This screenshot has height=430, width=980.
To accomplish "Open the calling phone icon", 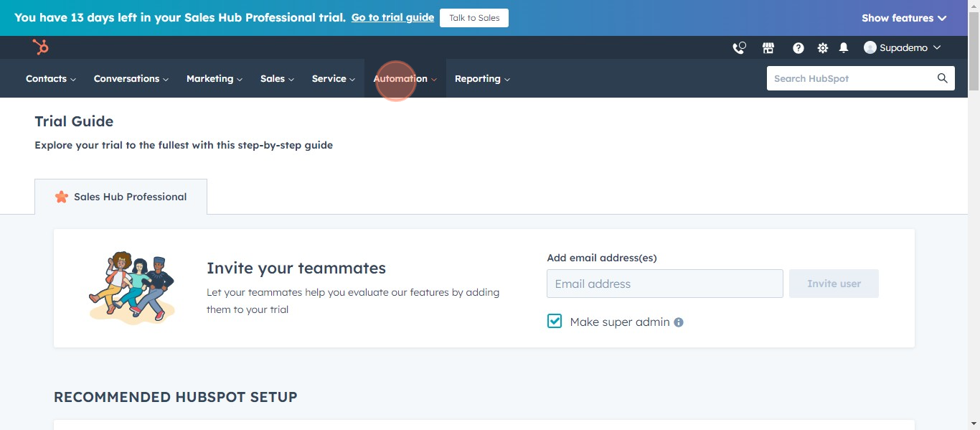I will tap(739, 48).
